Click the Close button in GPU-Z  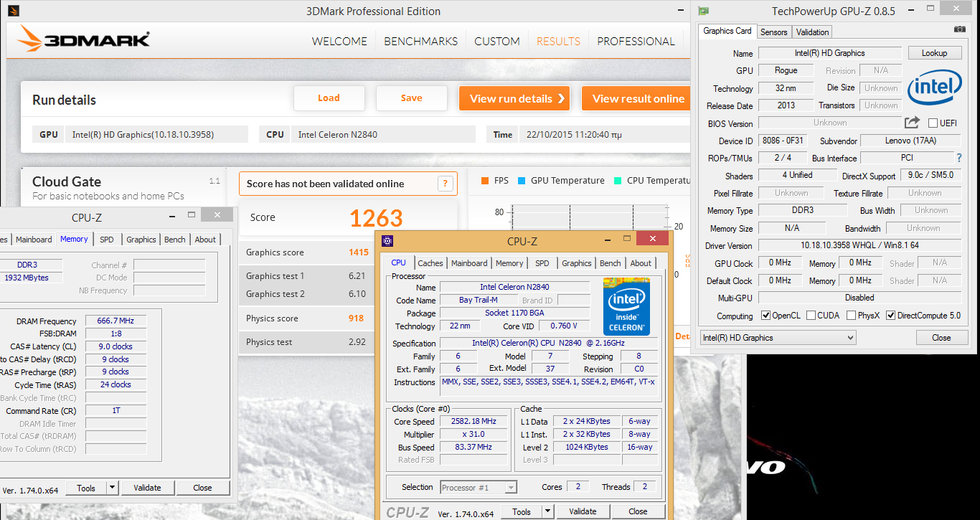coord(941,338)
